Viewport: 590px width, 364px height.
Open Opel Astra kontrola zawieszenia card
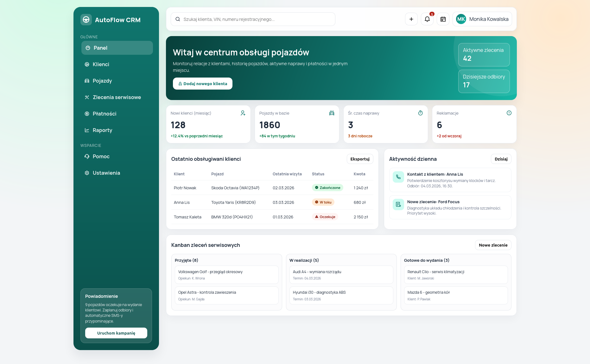227,295
